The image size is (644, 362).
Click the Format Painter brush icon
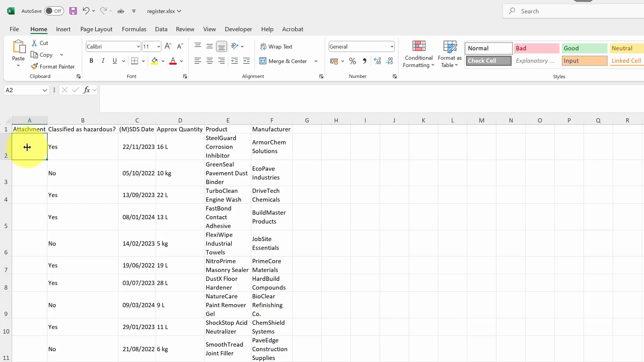click(x=34, y=66)
